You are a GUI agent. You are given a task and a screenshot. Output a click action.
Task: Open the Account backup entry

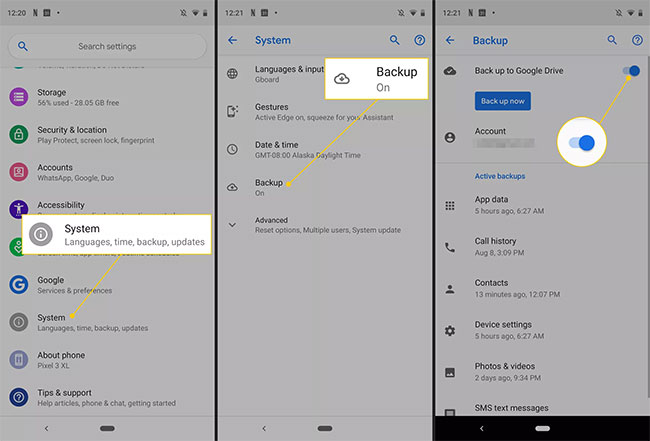click(543, 138)
